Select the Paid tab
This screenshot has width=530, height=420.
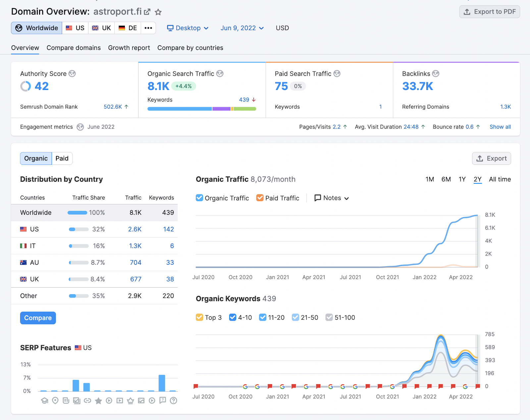(62, 159)
